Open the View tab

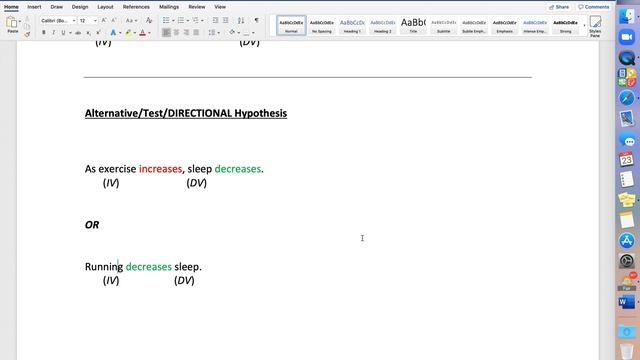(220, 7)
